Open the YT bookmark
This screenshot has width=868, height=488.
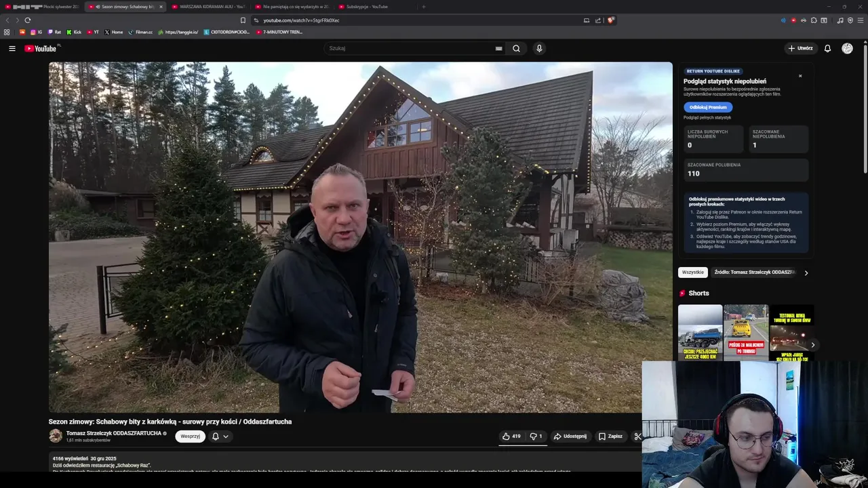click(93, 32)
